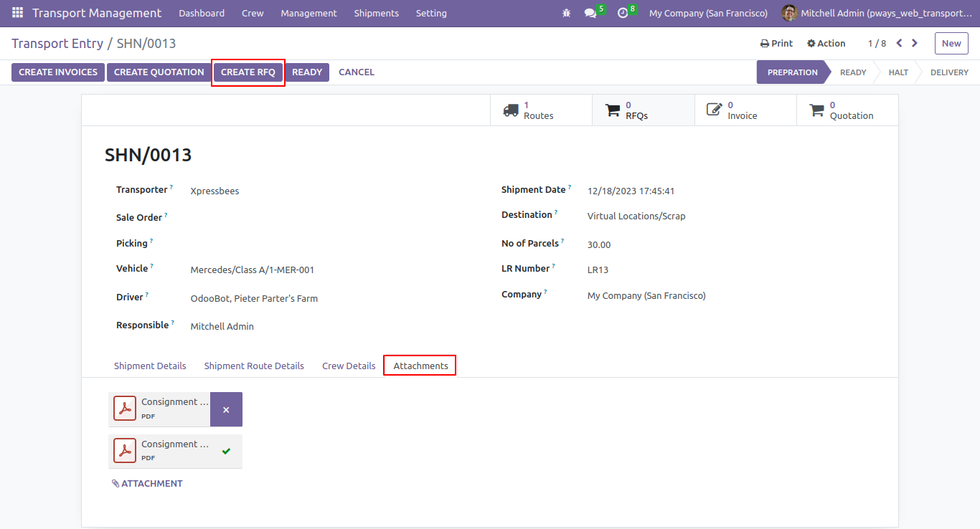Open the activities clock icon
The image size is (980, 529).
coord(623,13)
